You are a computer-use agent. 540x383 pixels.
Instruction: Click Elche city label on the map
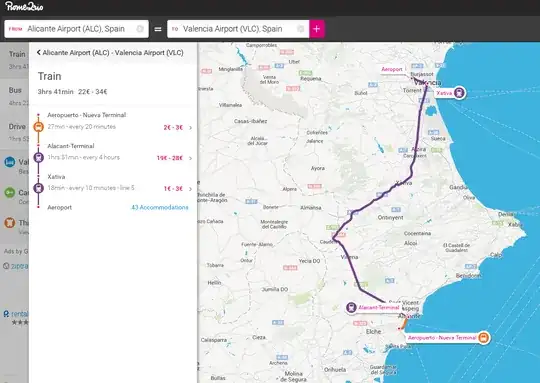(373, 332)
